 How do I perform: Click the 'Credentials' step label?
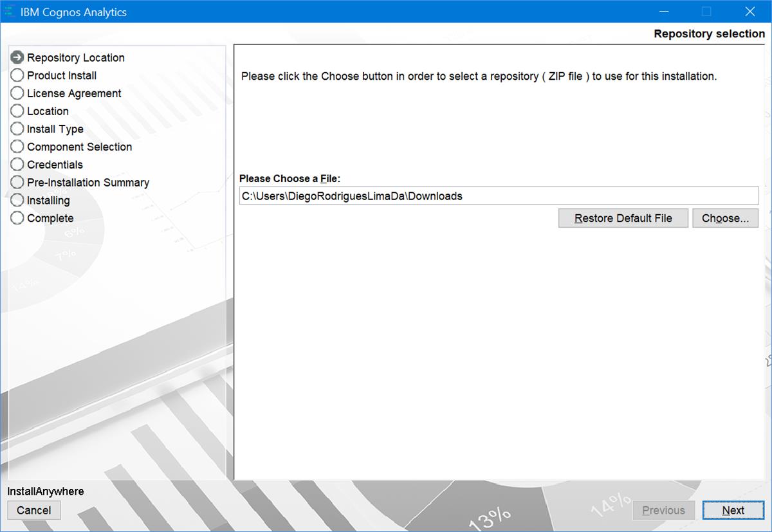[55, 165]
